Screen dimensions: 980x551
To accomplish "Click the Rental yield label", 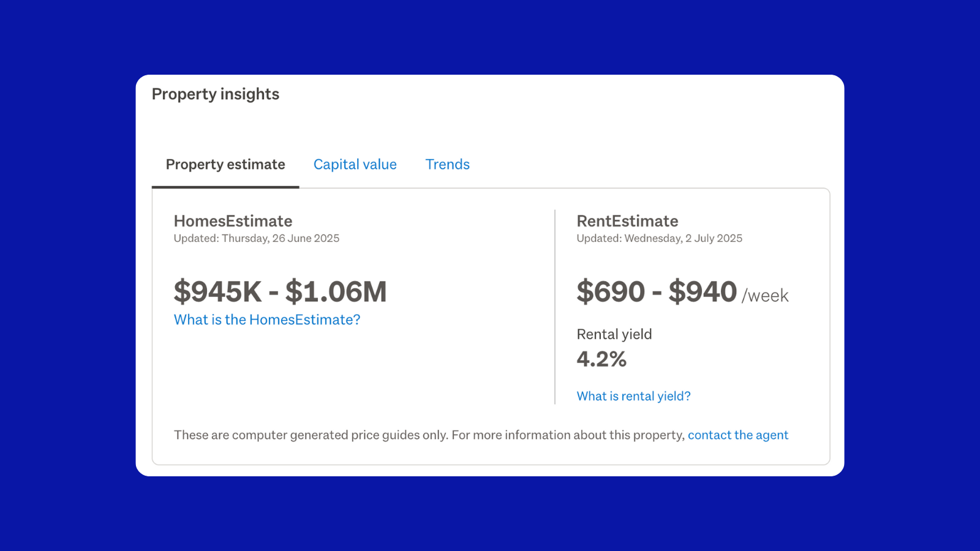I will point(614,334).
